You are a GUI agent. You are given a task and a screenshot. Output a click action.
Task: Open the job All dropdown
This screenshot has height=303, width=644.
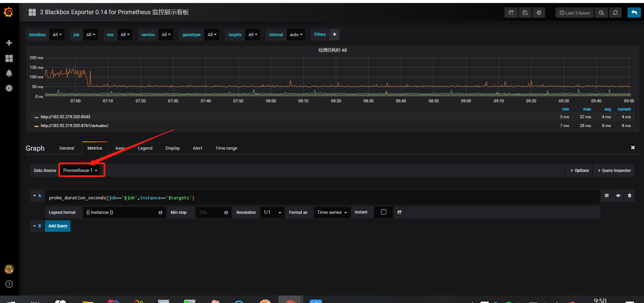[90, 35]
